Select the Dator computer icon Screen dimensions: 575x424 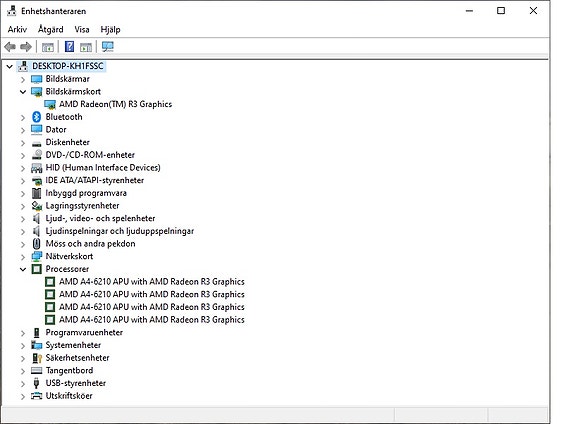(37, 129)
